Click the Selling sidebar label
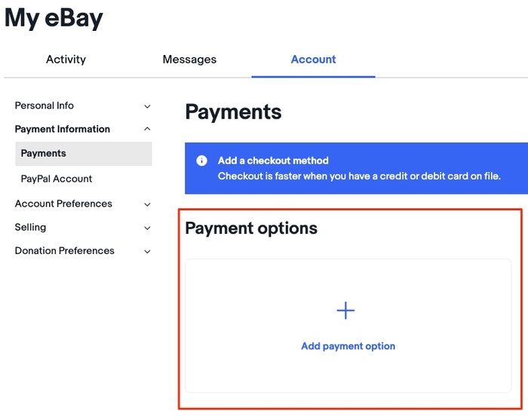This screenshot has height=420, width=528. coord(30,227)
